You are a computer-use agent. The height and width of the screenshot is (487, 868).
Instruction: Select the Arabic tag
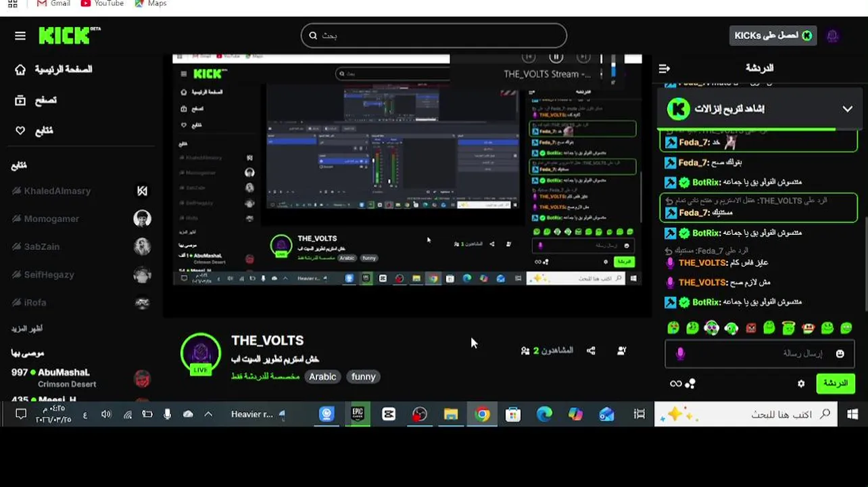click(322, 377)
